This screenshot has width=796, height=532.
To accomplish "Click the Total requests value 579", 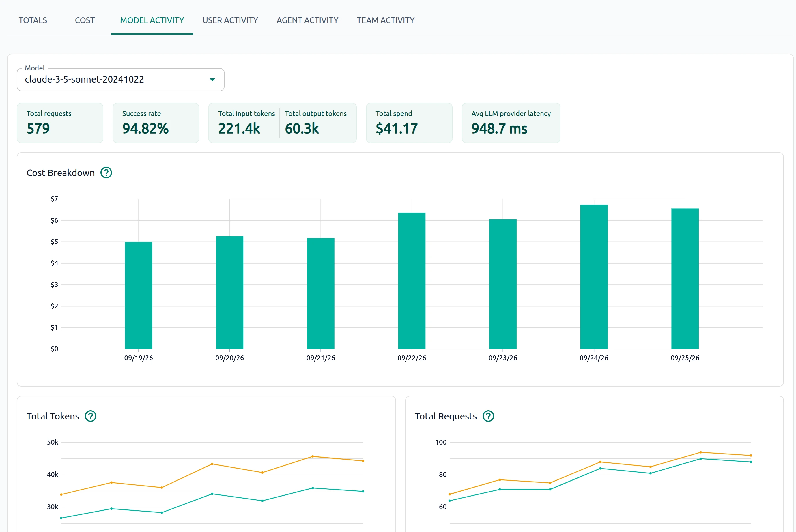I will (38, 129).
